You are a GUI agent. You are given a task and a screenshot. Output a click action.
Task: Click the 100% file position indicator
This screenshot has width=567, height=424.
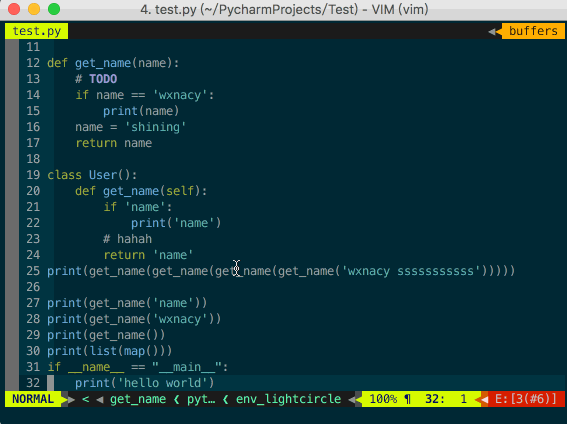point(383,399)
